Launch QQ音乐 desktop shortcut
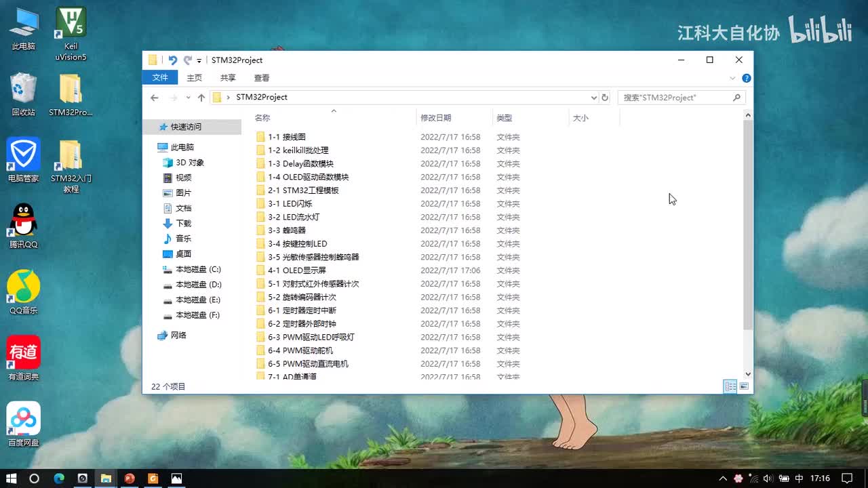Viewport: 868px width, 488px height. [x=23, y=293]
